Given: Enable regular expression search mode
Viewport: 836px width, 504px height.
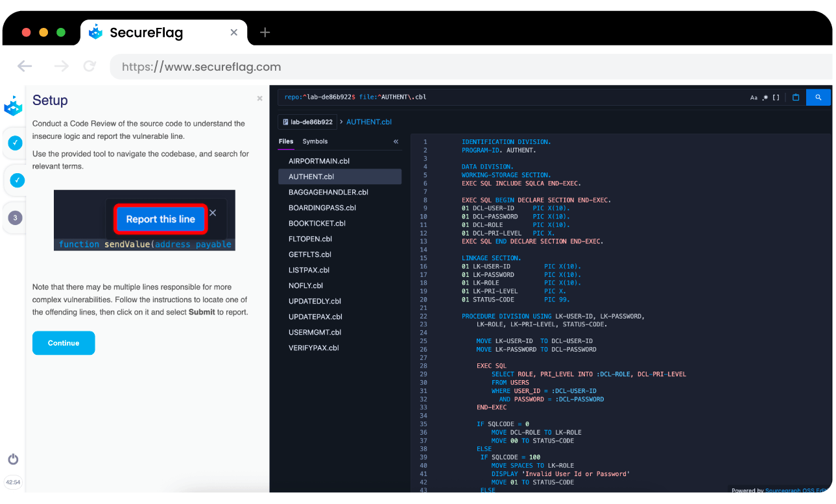Looking at the screenshot, I should [x=765, y=97].
